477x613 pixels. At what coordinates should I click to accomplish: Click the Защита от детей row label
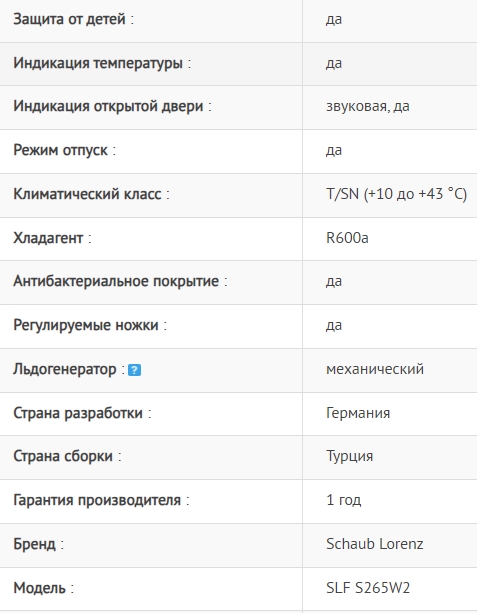coord(69,19)
